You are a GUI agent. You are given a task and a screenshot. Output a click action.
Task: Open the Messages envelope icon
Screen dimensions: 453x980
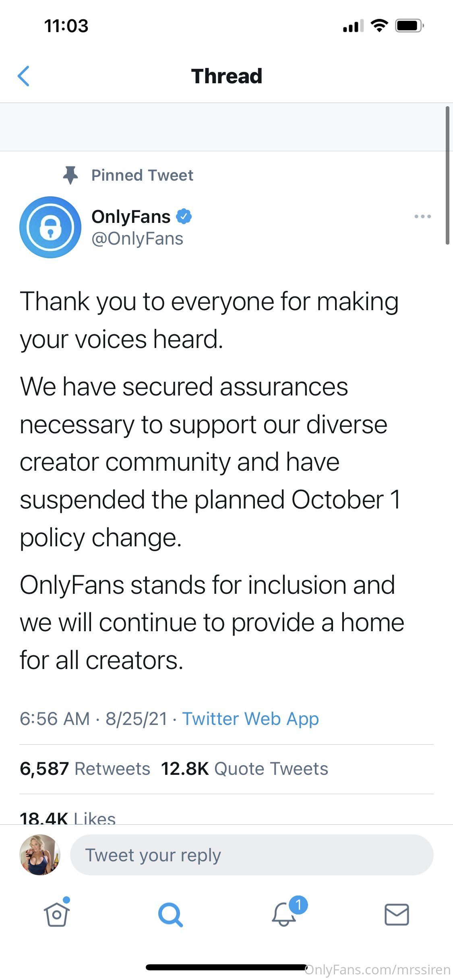click(397, 914)
